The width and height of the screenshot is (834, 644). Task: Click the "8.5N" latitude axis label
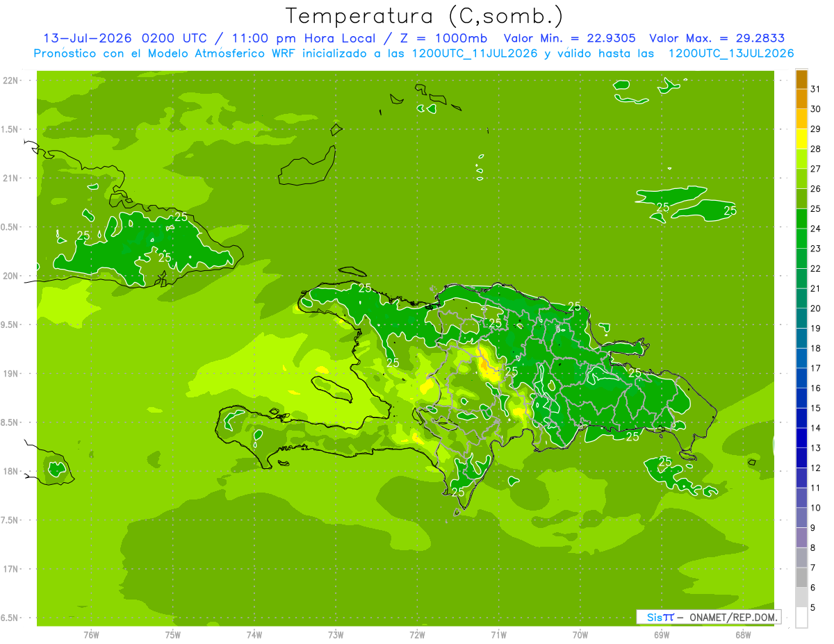click(10, 422)
